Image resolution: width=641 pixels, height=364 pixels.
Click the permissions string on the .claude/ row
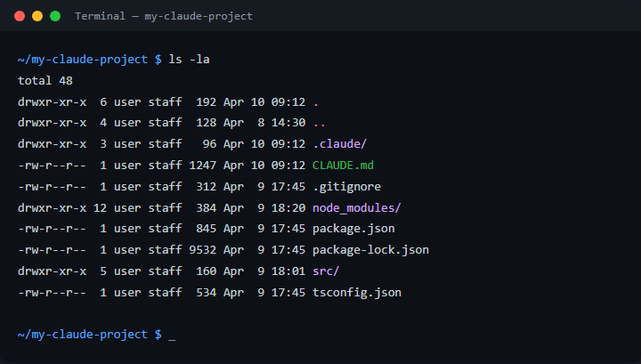point(52,144)
